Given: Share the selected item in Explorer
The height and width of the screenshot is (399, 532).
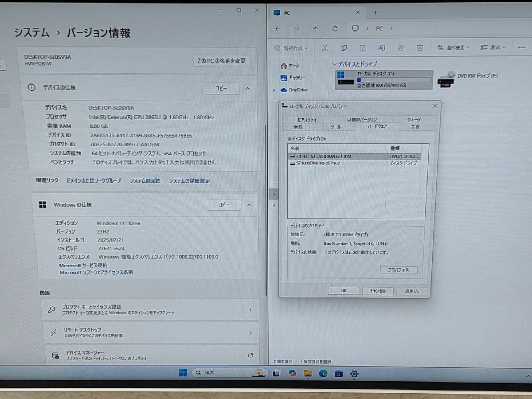Looking at the screenshot, I should tap(401, 48).
